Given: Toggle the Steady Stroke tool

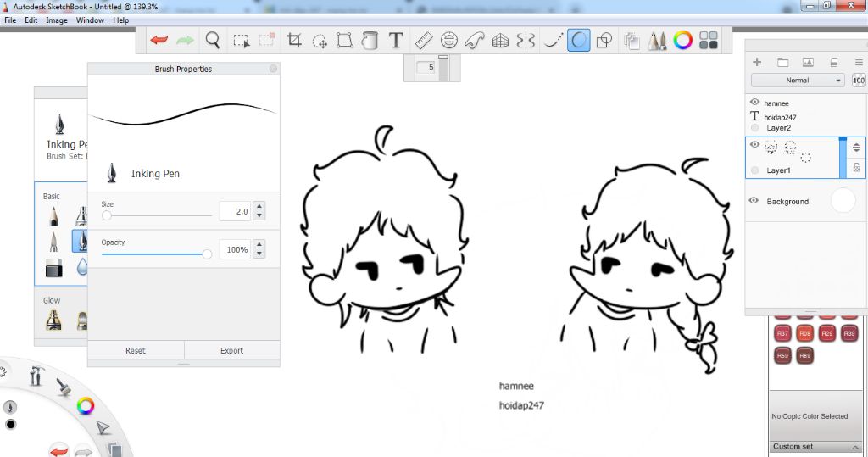Looking at the screenshot, I should [553, 40].
